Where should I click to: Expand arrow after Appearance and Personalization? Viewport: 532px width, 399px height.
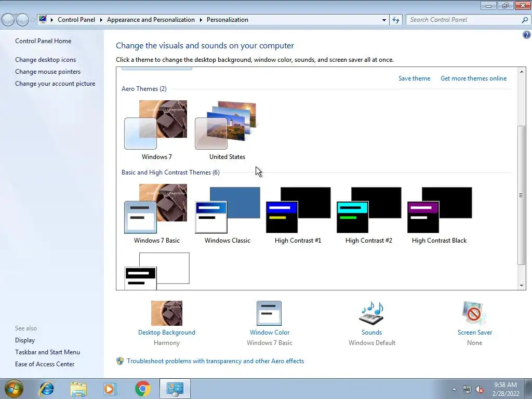tap(201, 20)
